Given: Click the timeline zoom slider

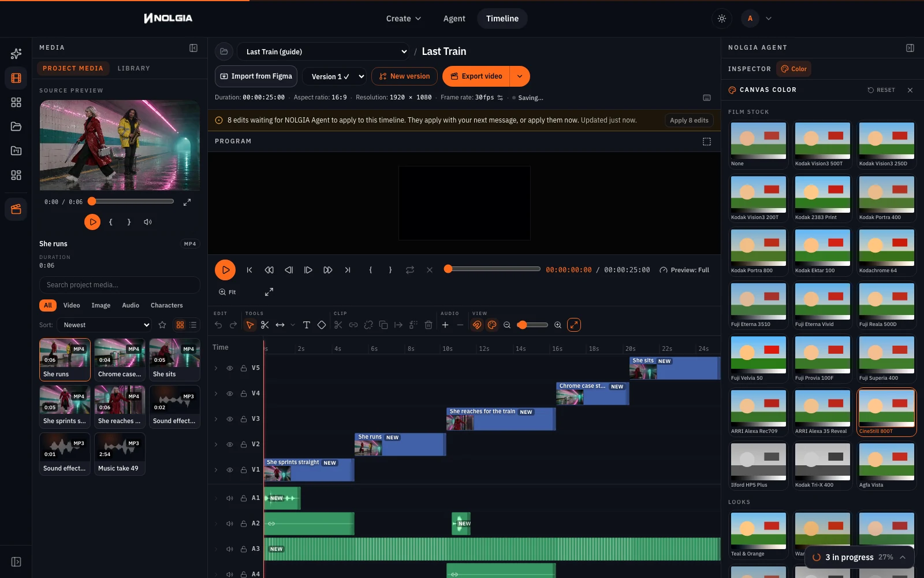Looking at the screenshot, I should 532,325.
